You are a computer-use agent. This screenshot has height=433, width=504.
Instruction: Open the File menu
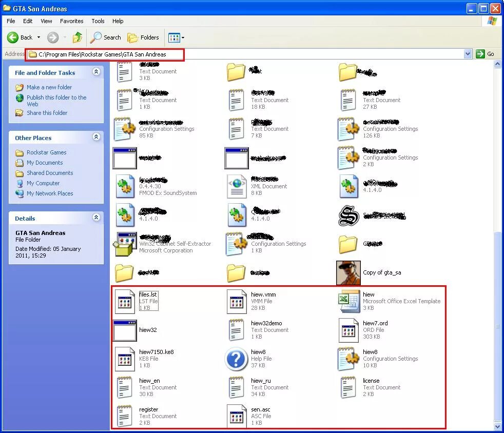11,21
